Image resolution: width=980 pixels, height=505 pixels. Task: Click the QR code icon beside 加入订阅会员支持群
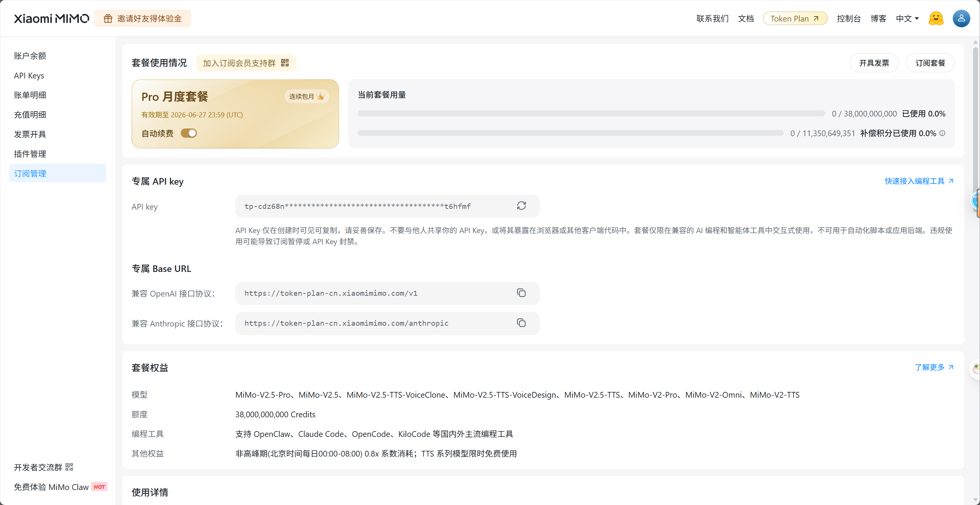pos(285,63)
